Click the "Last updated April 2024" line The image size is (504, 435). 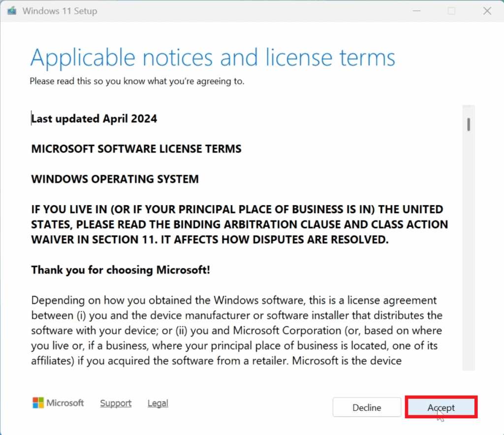pos(94,119)
